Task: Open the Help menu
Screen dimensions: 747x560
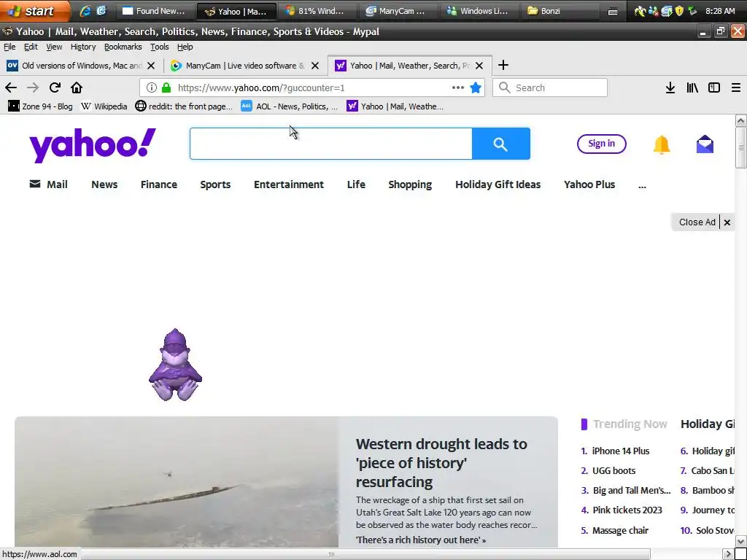Action: pyautogui.click(x=185, y=47)
